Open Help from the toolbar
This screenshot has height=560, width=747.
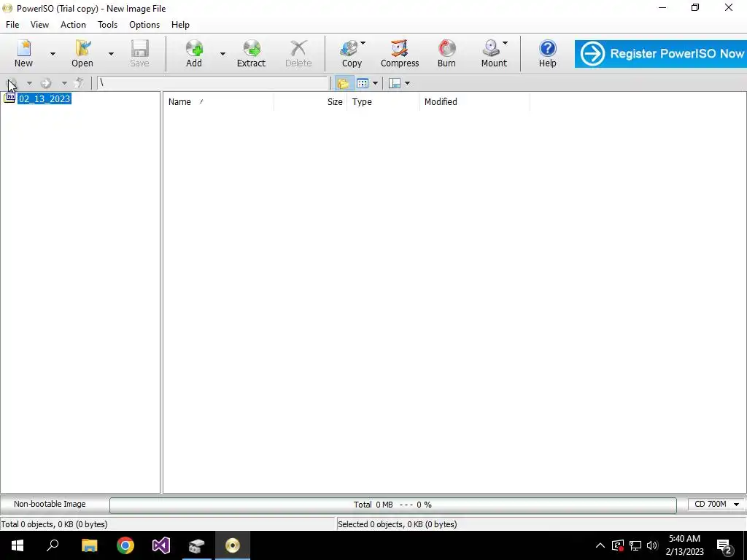547,53
